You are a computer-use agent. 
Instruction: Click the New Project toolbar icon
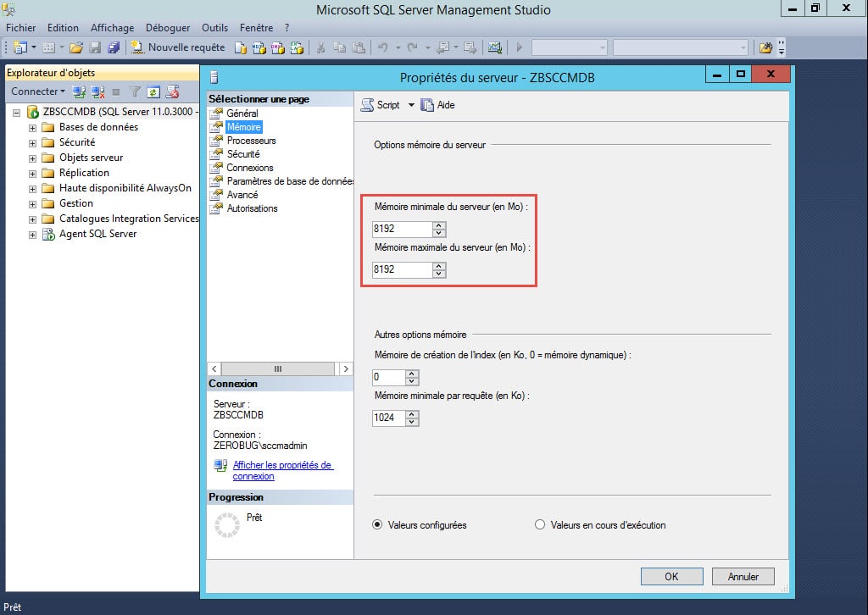coord(20,47)
